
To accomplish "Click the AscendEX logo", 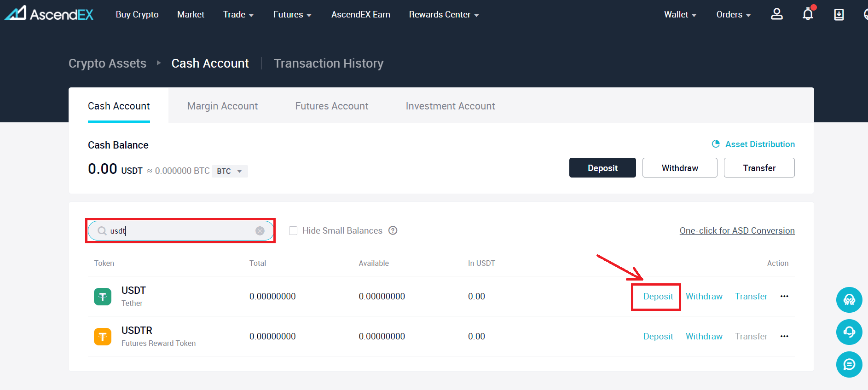I will [49, 14].
